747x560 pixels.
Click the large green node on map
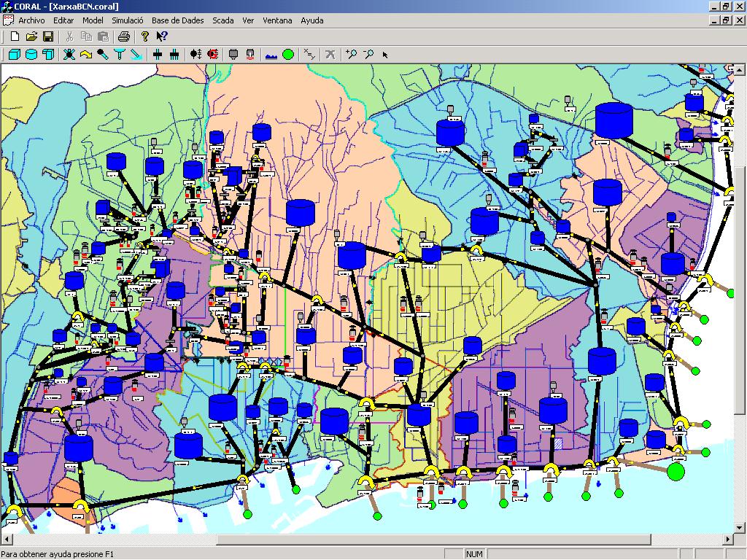pos(676,472)
